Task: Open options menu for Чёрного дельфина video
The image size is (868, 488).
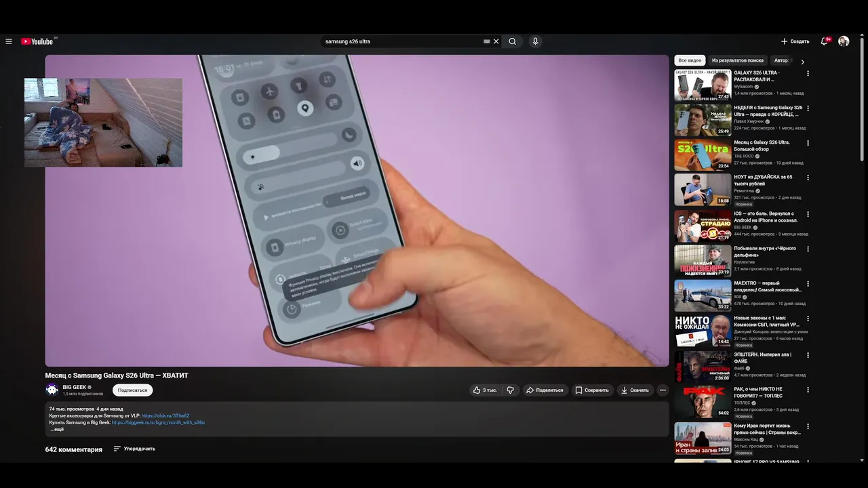Action: tap(808, 249)
